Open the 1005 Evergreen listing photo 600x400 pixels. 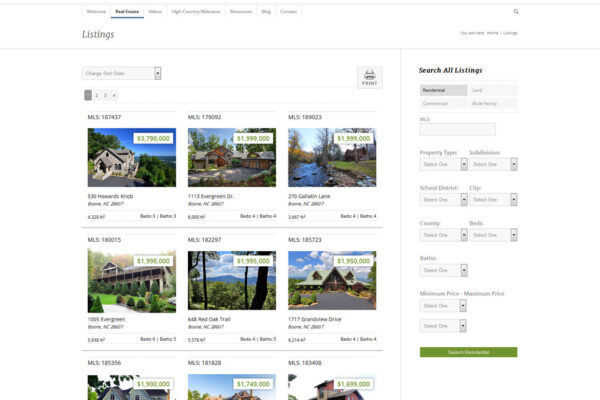(x=132, y=281)
